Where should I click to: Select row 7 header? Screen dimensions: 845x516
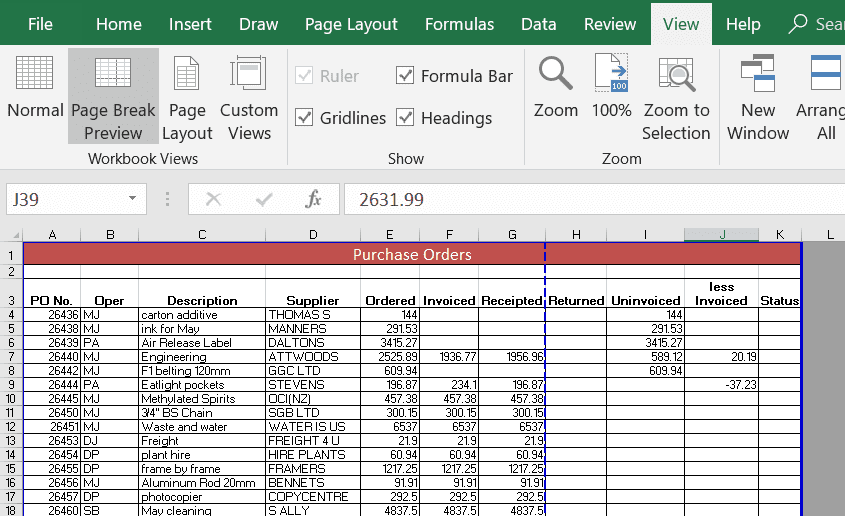(x=11, y=357)
